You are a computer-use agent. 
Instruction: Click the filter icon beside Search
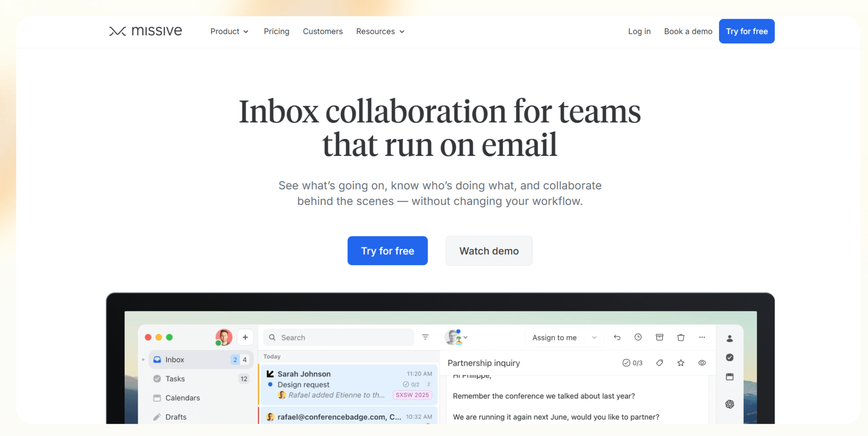(x=425, y=337)
